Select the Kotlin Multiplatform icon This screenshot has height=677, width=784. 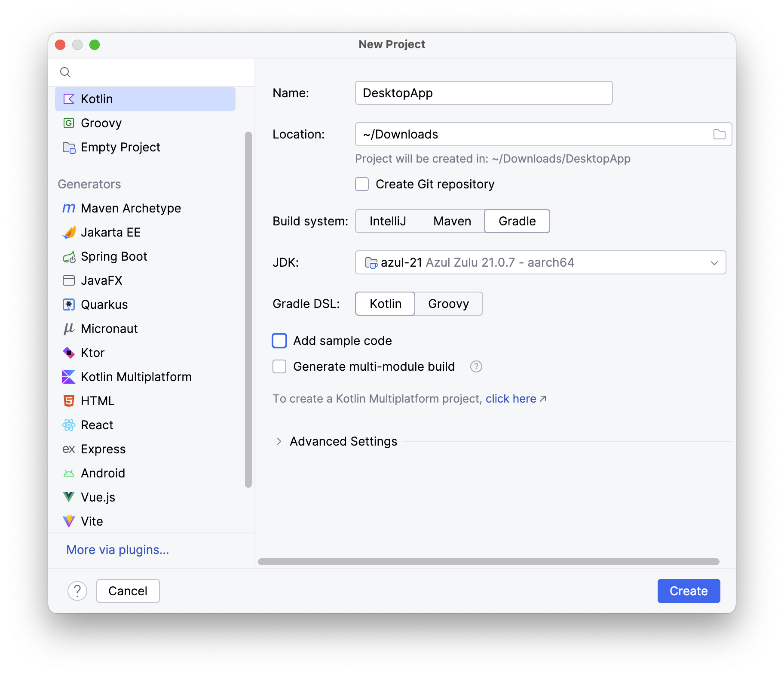[69, 377]
